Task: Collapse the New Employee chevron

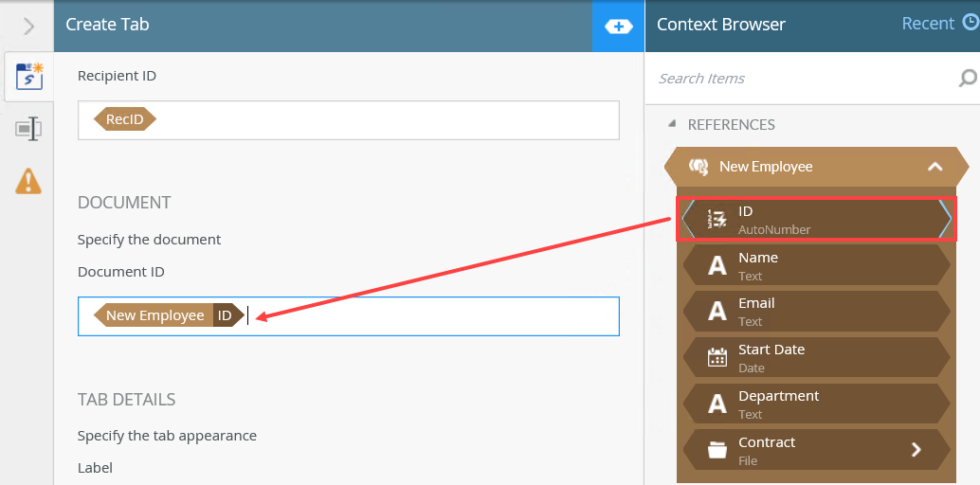Action: point(935,167)
